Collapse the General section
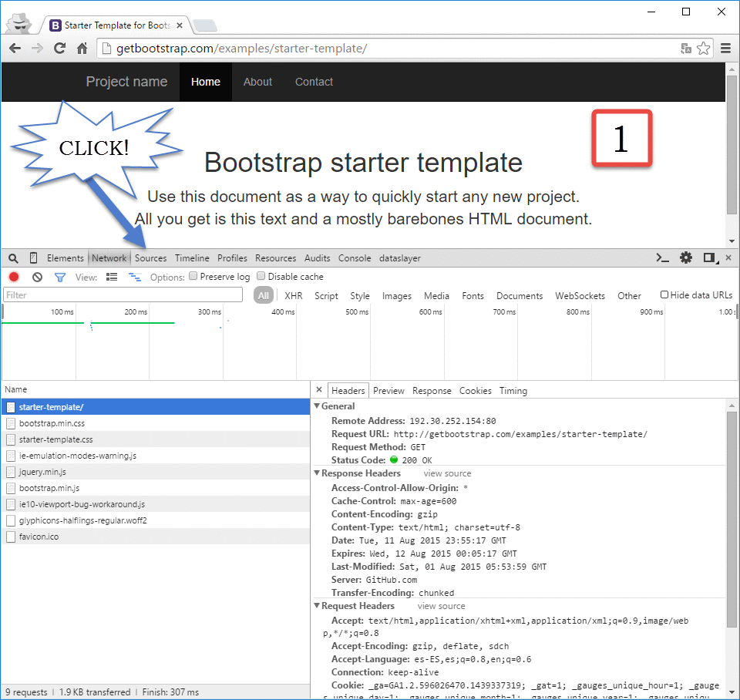The image size is (740, 700). [317, 406]
